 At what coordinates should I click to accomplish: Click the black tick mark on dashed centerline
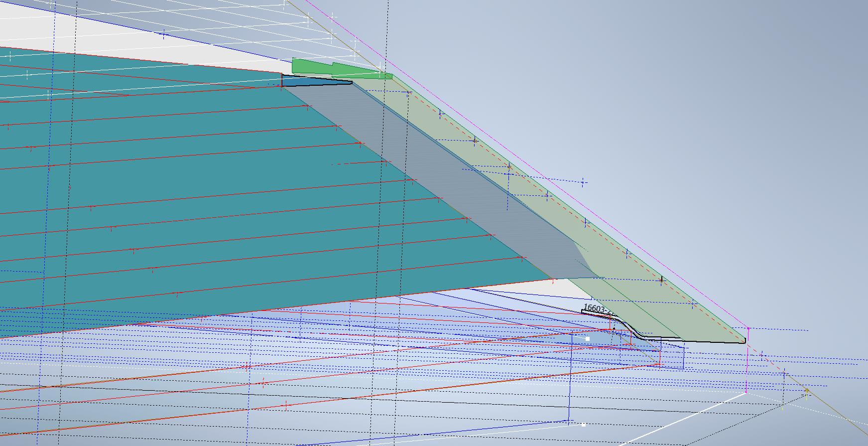point(662,280)
